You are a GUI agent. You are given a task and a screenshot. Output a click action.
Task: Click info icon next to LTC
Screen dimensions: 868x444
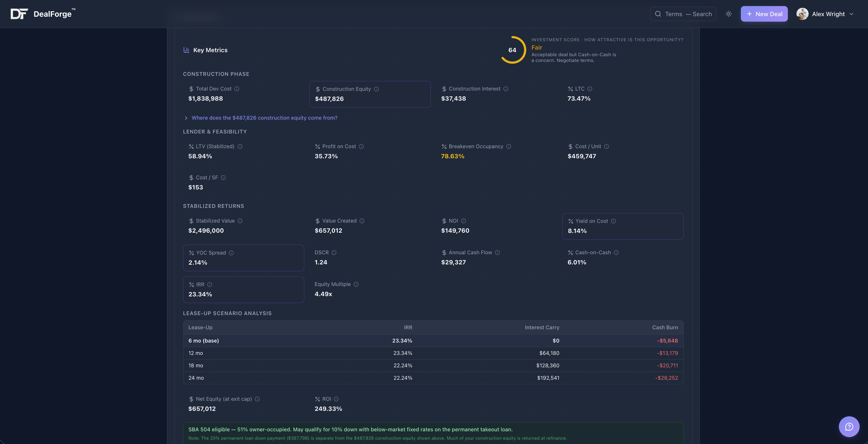[x=590, y=89]
